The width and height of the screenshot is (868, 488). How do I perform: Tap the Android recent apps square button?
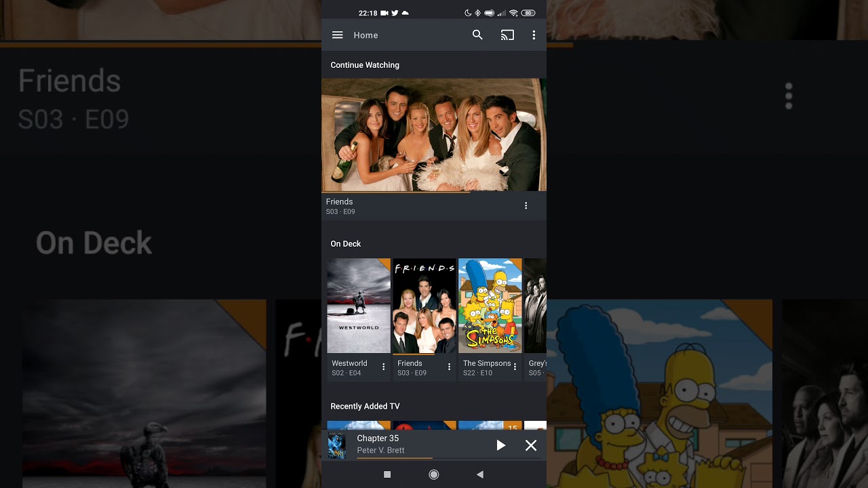pos(387,474)
